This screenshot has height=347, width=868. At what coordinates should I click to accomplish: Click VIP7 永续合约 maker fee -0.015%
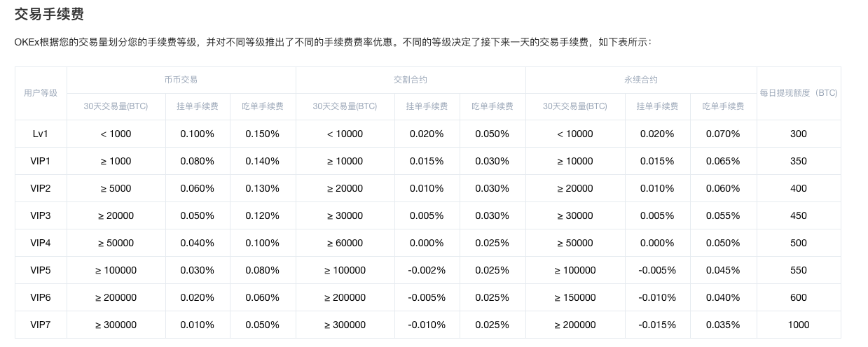pos(657,325)
